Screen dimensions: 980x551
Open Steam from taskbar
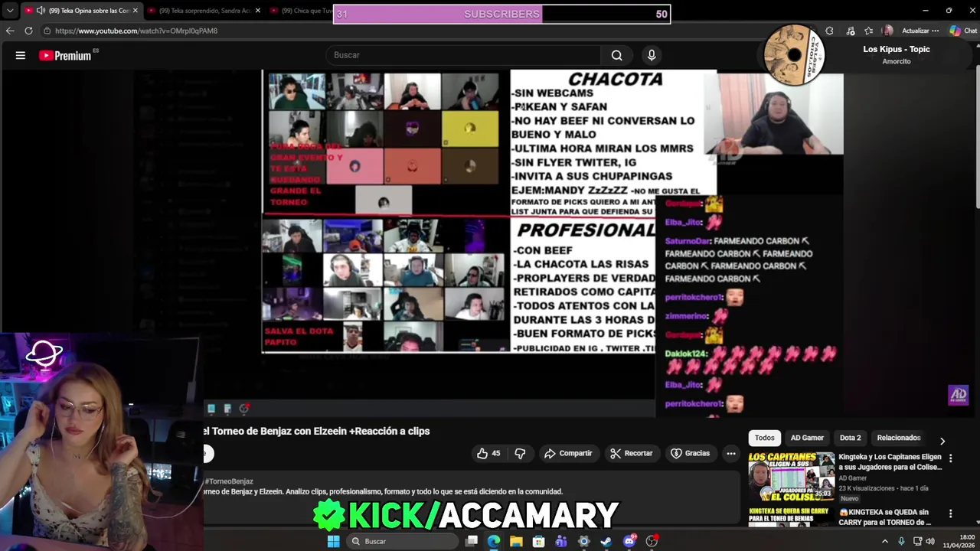pyautogui.click(x=606, y=541)
